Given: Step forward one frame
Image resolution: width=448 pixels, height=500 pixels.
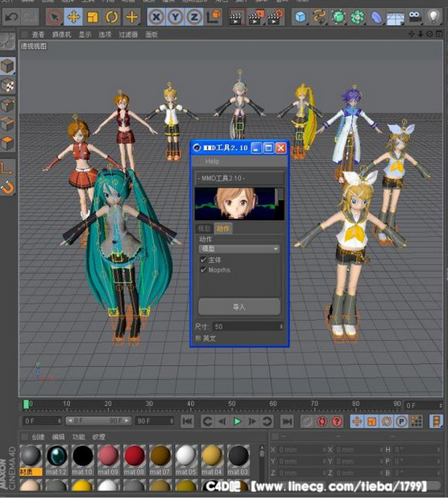Looking at the screenshot, I should [251, 422].
